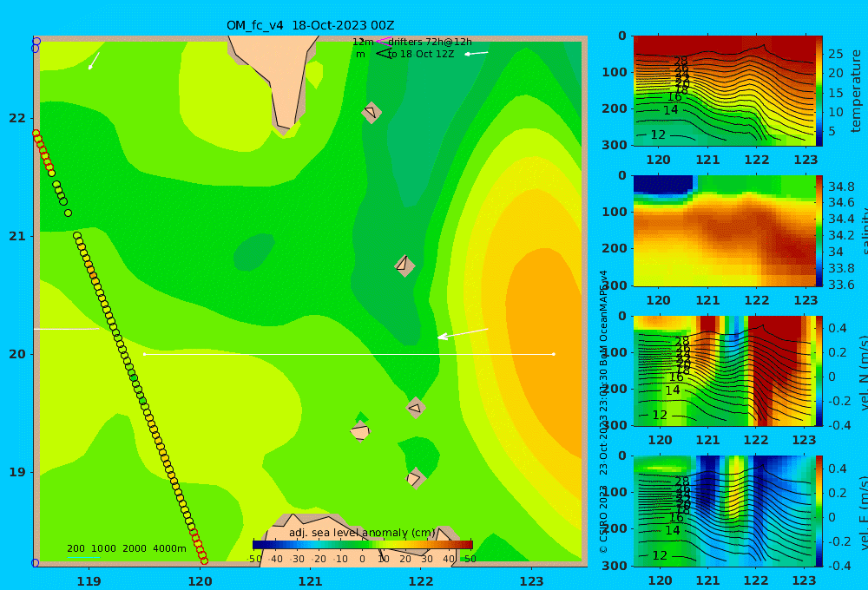Click the 'temperature' colorbar axis label
The image size is (868, 590).
point(856,91)
